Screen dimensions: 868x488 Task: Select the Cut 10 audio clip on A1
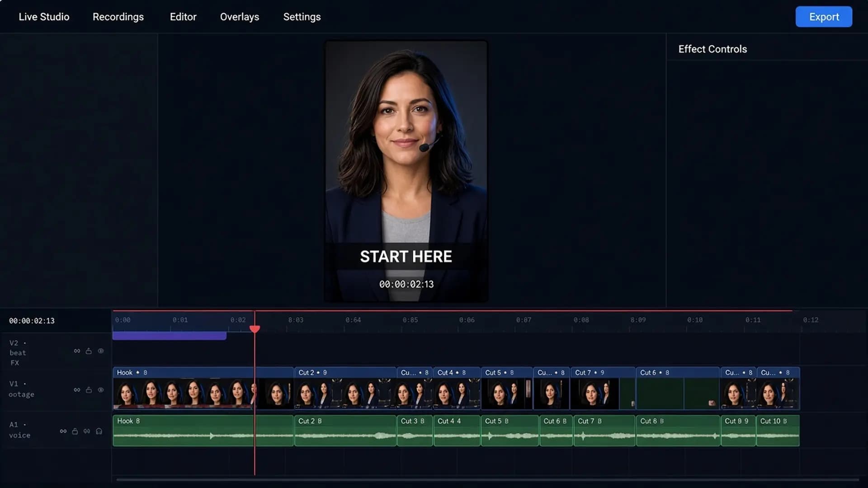click(x=778, y=431)
